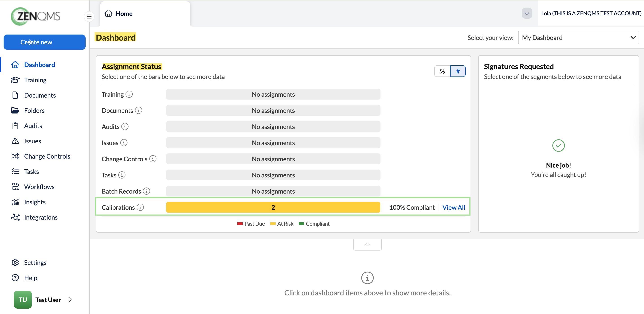The height and width of the screenshot is (314, 644).
Task: Click Lola test account name
Action: point(591,13)
